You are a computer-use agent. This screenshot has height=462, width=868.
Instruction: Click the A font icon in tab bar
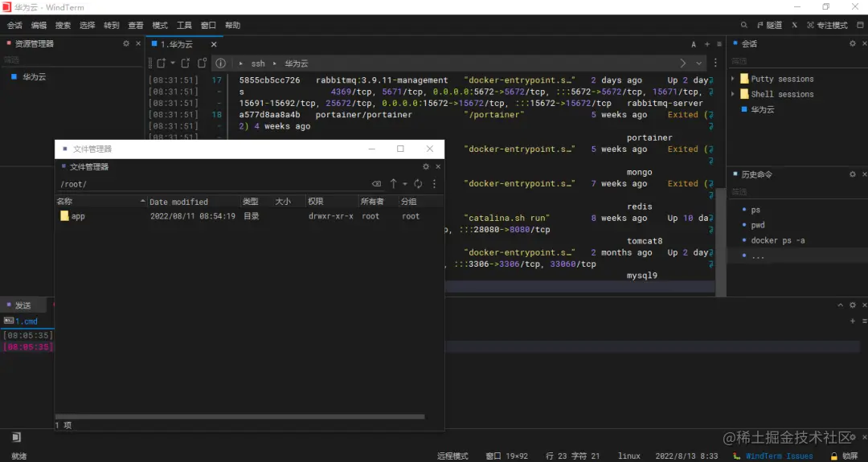point(694,44)
